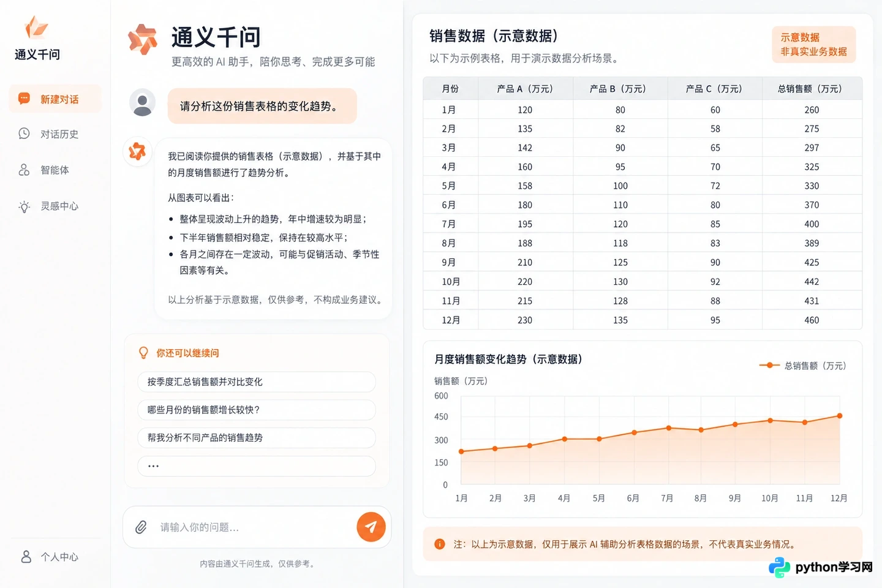882x588 pixels.
Task: Click the 1月 data point on the chart
Action: [x=461, y=451]
